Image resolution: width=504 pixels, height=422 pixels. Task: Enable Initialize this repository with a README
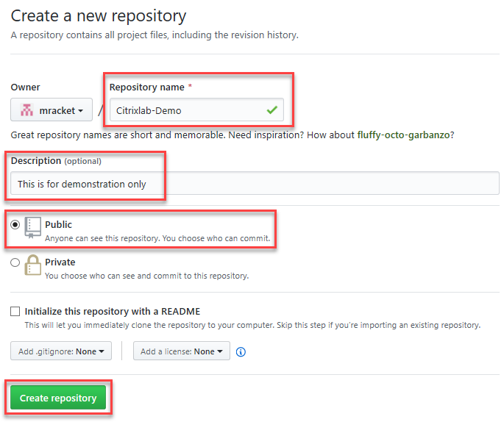(x=15, y=311)
